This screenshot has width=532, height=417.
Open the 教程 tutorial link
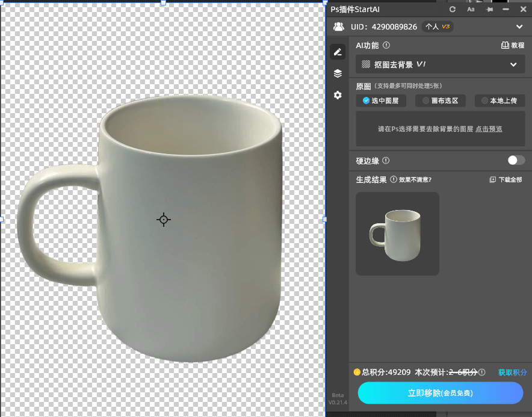coord(513,45)
